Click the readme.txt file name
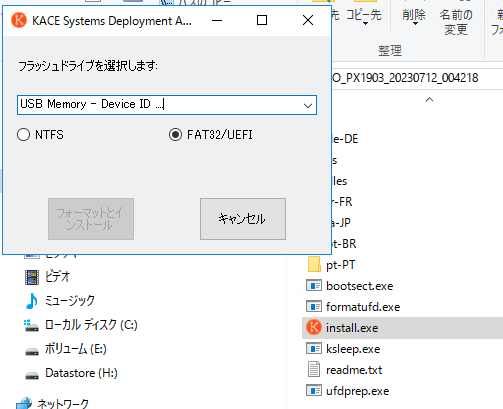Image resolution: width=503 pixels, height=409 pixels. 354,370
